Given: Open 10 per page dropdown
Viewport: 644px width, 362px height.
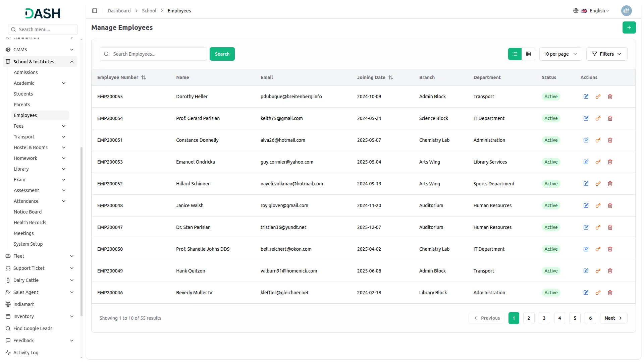Looking at the screenshot, I should tap(560, 54).
